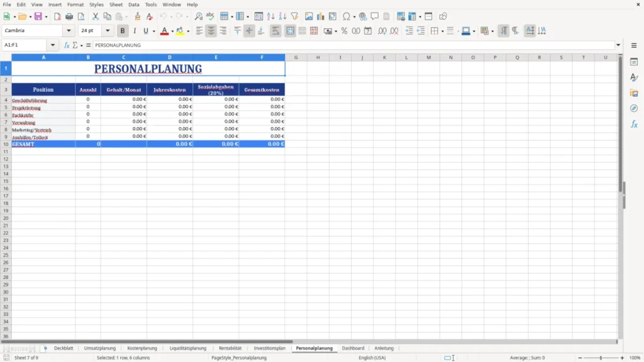The height and width of the screenshot is (362, 644).
Task: Click the zoom in plus button
Action: (622, 358)
